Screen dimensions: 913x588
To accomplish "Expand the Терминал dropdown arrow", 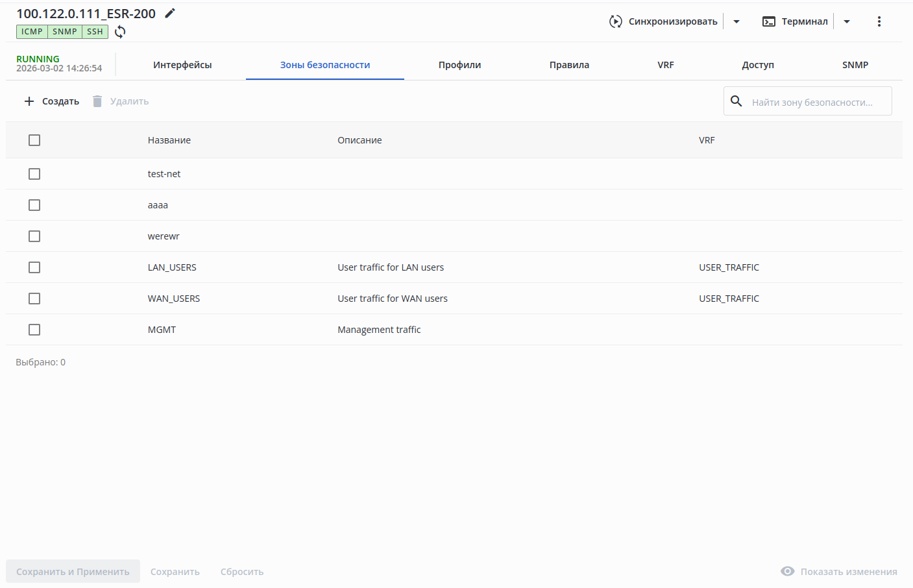I will 847,21.
